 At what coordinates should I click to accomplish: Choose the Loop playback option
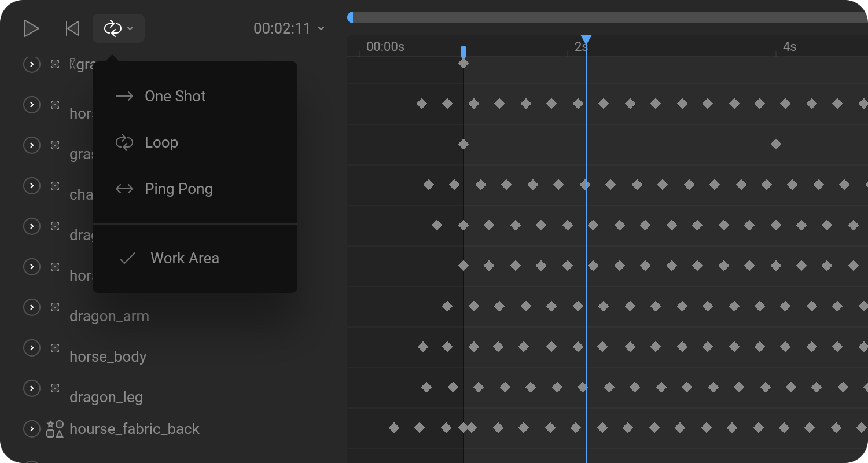point(161,142)
